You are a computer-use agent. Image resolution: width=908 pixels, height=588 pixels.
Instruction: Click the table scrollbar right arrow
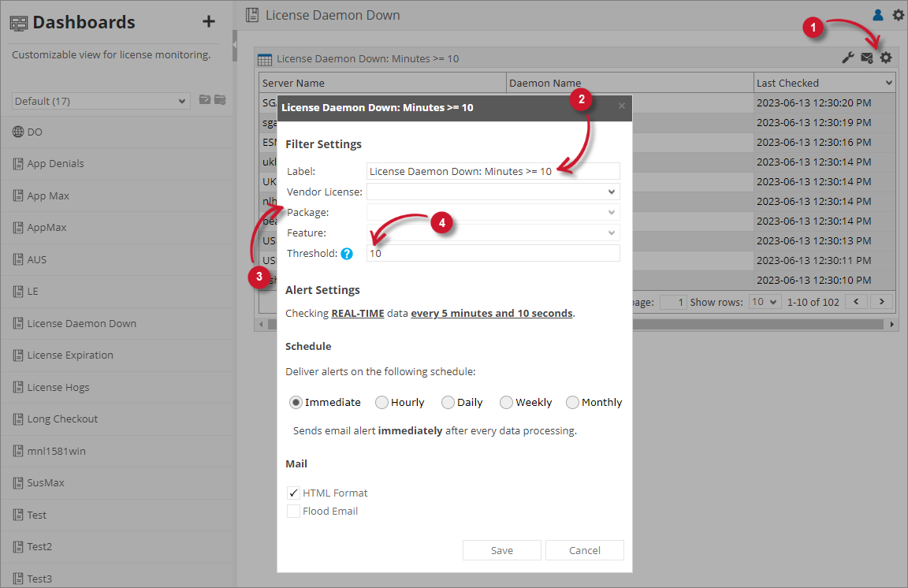pyautogui.click(x=891, y=325)
